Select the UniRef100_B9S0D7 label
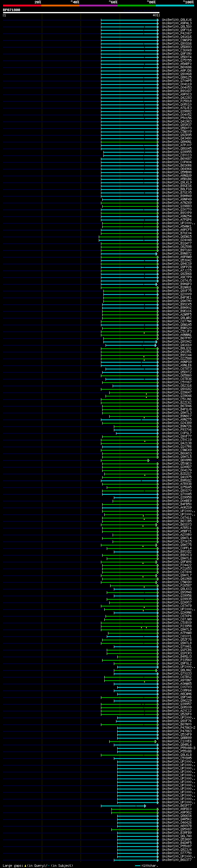 (x=176, y=91)
